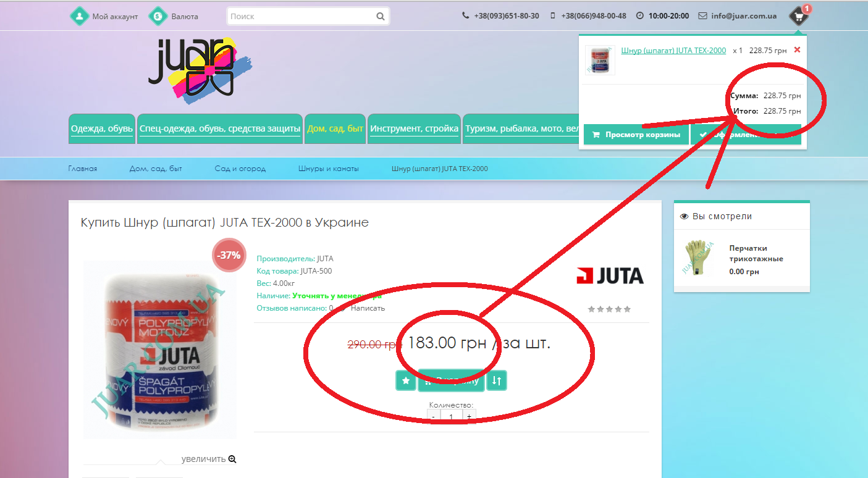868x478 pixels.
Task: Open Спец-одежда, обувь, средства защиты category
Action: [220, 129]
